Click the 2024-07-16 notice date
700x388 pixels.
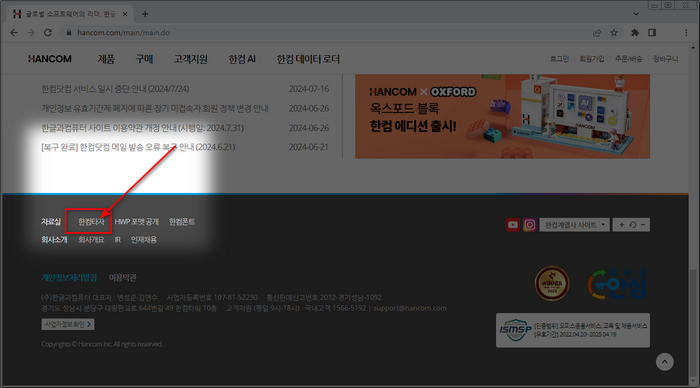(309, 89)
